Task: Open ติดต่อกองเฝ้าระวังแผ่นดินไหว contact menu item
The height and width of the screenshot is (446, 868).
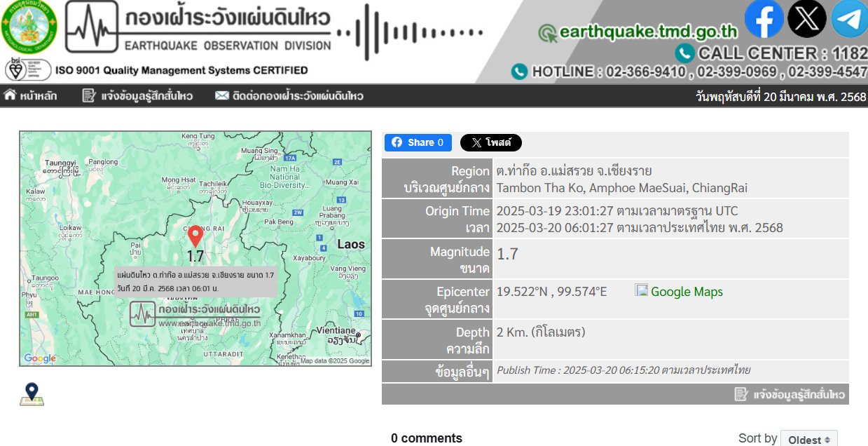Action: (289, 96)
